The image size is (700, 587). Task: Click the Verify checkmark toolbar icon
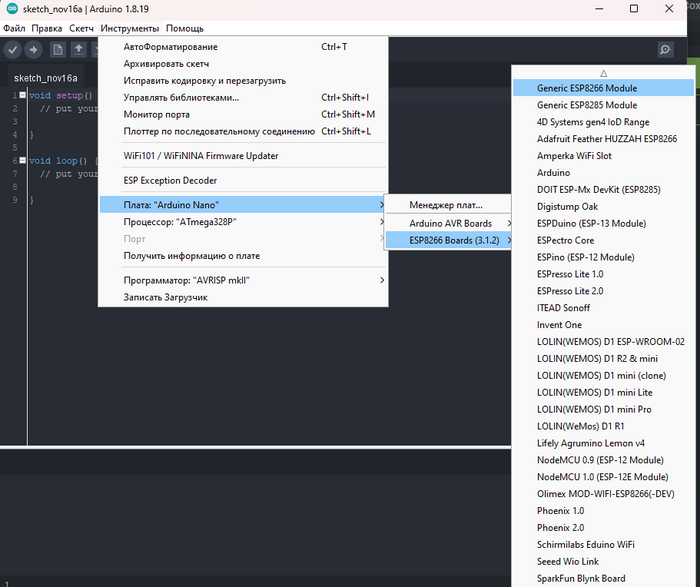[13, 50]
